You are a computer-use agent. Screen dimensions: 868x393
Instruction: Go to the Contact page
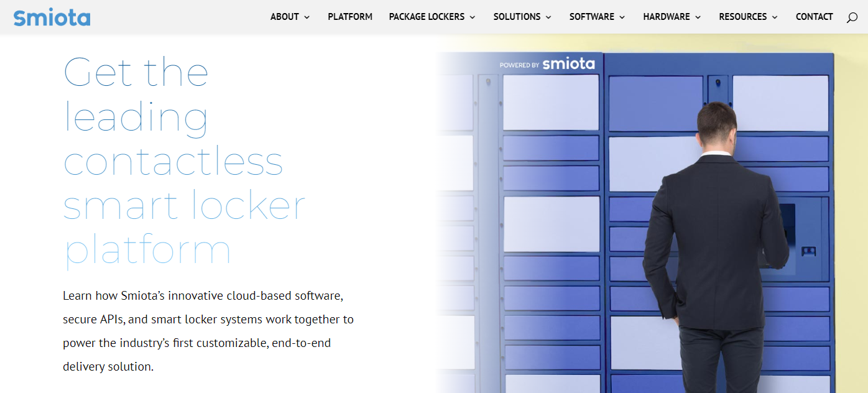[x=814, y=17]
